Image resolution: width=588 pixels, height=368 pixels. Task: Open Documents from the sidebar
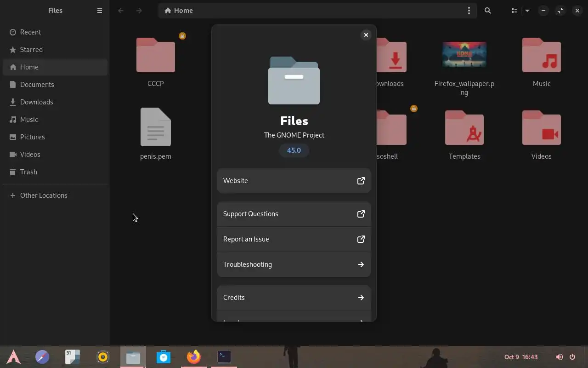pos(55,85)
